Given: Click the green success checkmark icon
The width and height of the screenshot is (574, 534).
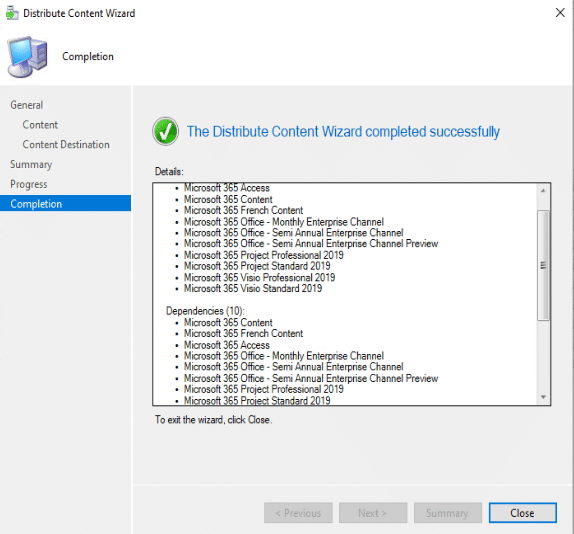Looking at the screenshot, I should pos(166,131).
